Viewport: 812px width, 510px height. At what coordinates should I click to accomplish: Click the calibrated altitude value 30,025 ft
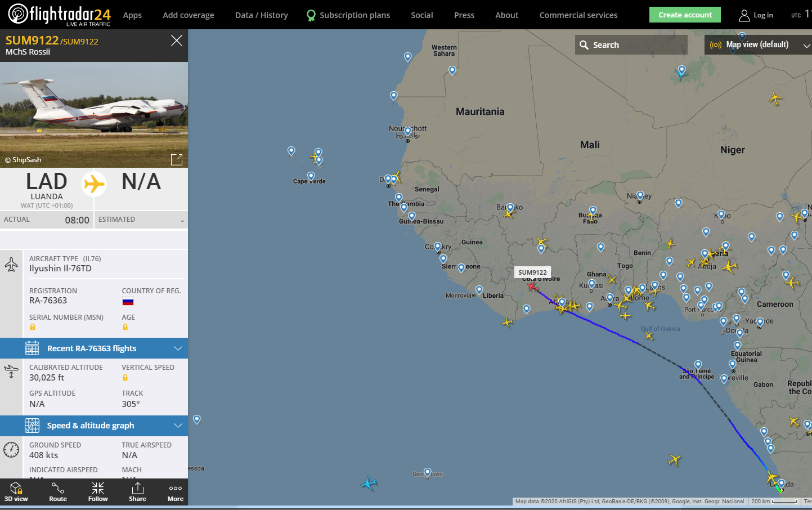click(47, 378)
